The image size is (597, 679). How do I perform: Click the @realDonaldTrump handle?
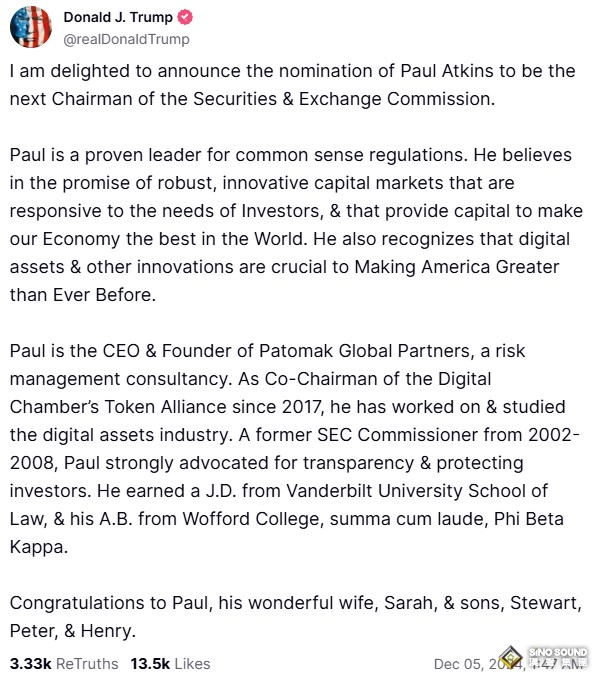[x=126, y=39]
